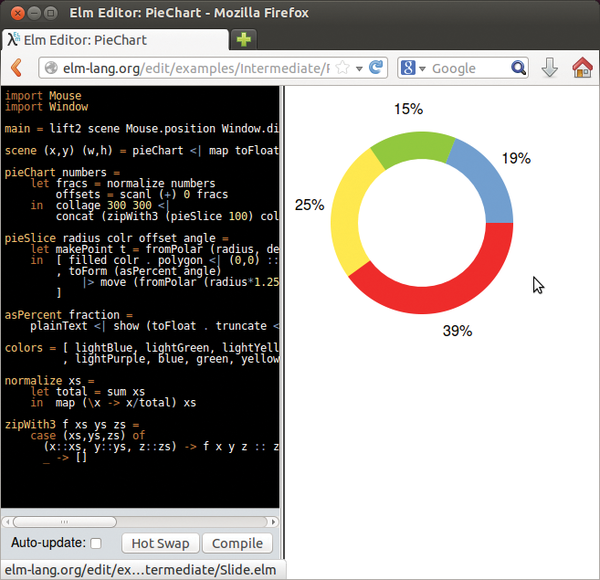Click the 'import Mouse' code line
Screen dimensions: 600x580
pyautogui.click(x=43, y=96)
